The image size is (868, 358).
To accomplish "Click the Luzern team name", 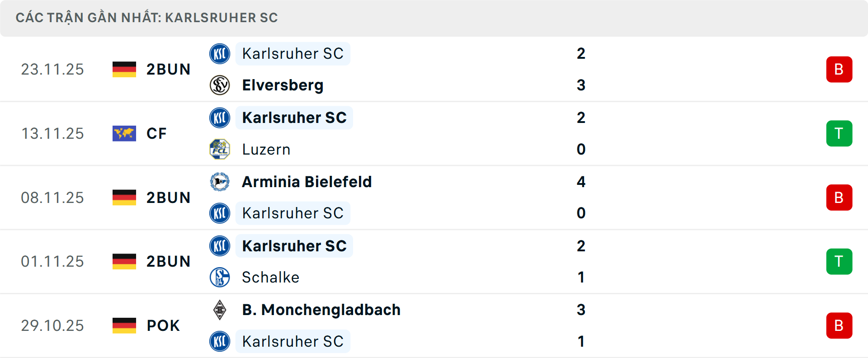I will pos(266,149).
